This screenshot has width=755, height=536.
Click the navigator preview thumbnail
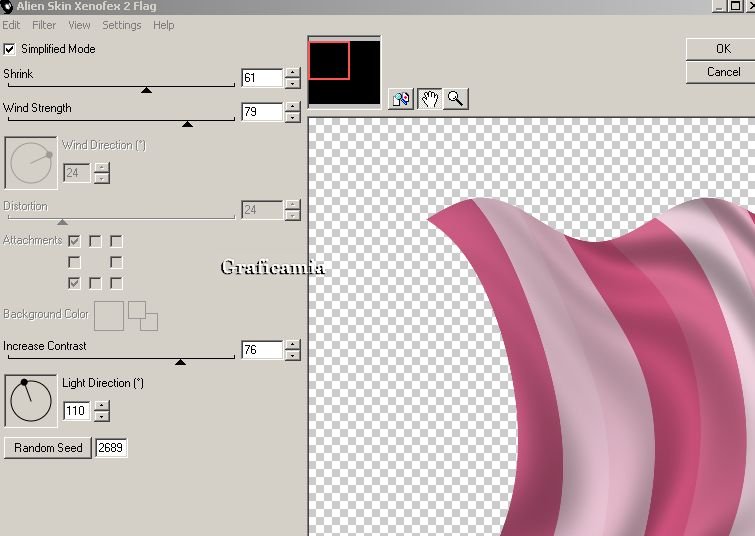pos(344,72)
